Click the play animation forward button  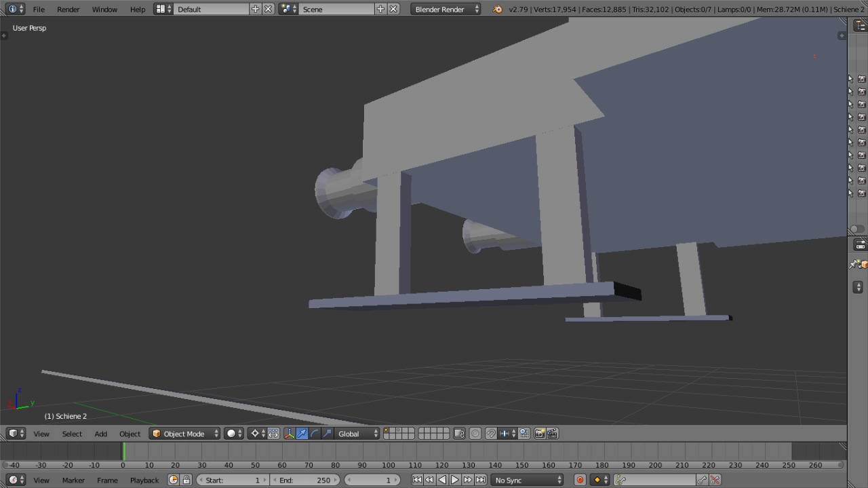coord(455,480)
